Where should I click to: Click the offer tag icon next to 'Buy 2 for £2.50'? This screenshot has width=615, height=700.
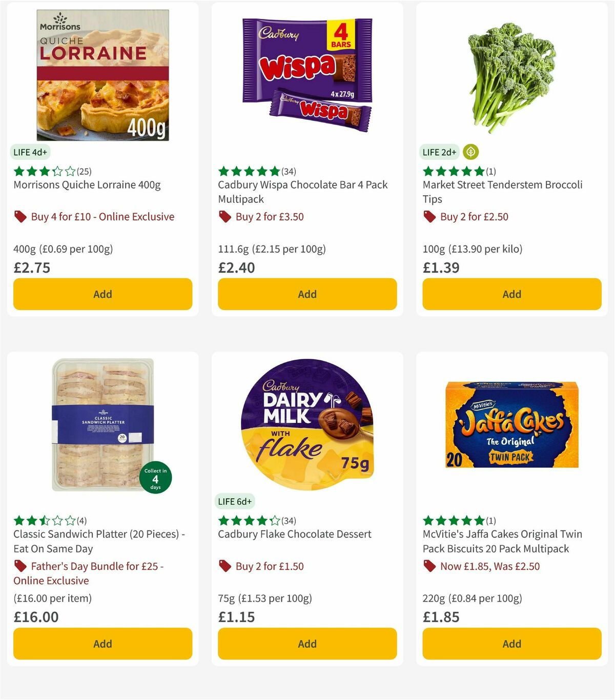pyautogui.click(x=429, y=217)
